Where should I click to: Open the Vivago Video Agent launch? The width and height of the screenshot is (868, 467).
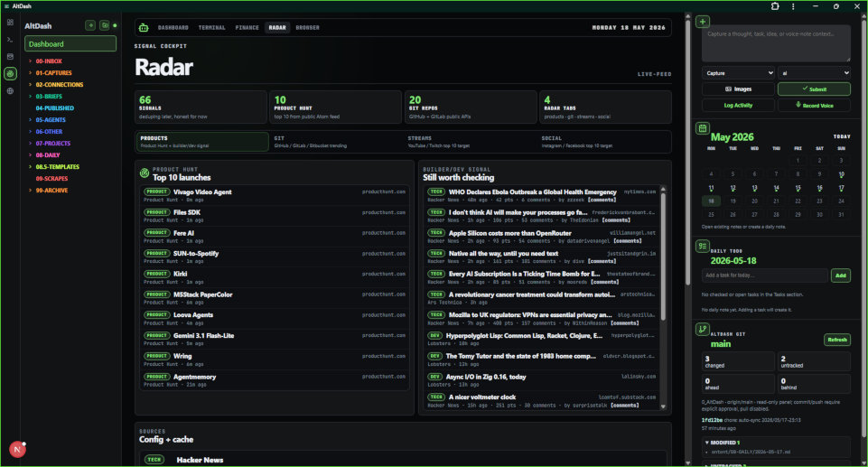click(275, 195)
